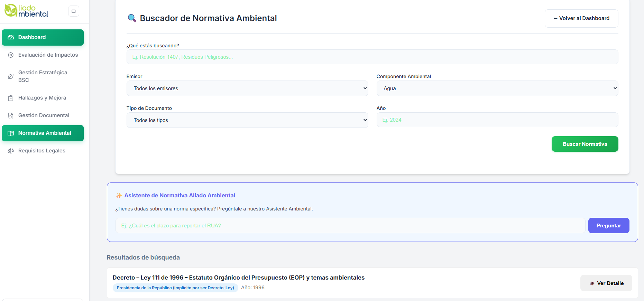This screenshot has height=301, width=644.
Task: Click the Gestión Estratégica BSC leaf icon
Action: (11, 76)
